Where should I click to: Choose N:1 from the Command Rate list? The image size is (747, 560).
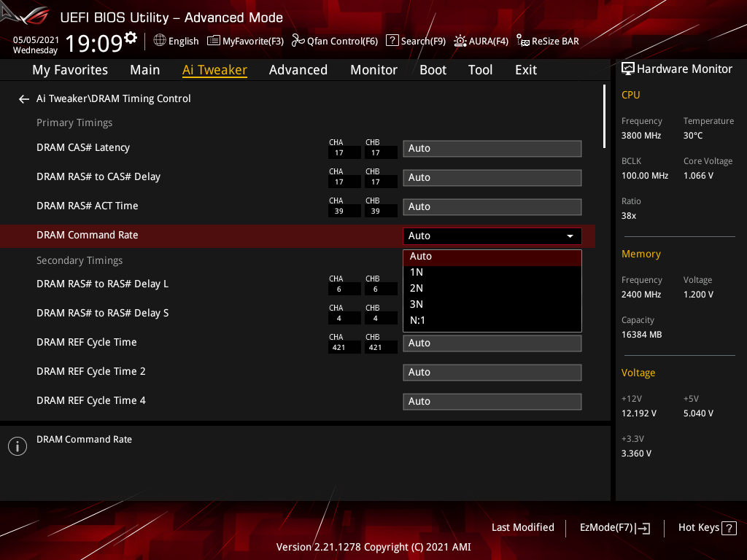(x=492, y=321)
